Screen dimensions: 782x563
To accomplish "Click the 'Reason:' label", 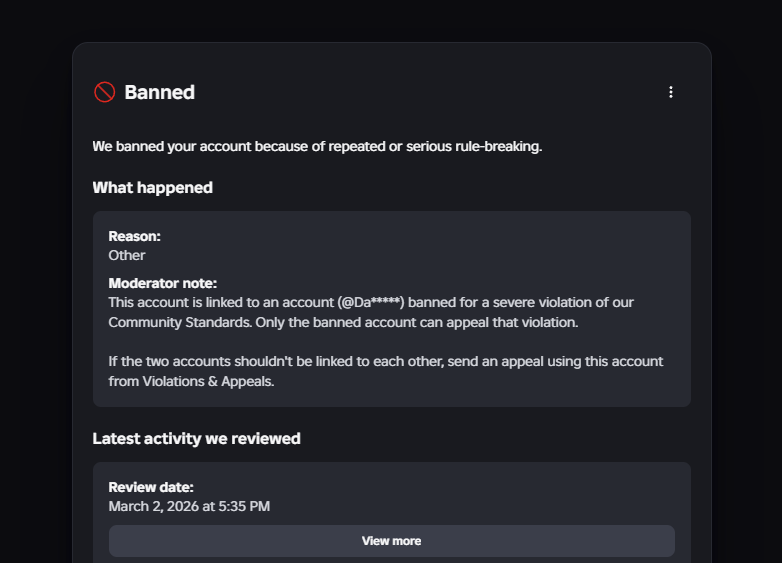I will (x=135, y=236).
